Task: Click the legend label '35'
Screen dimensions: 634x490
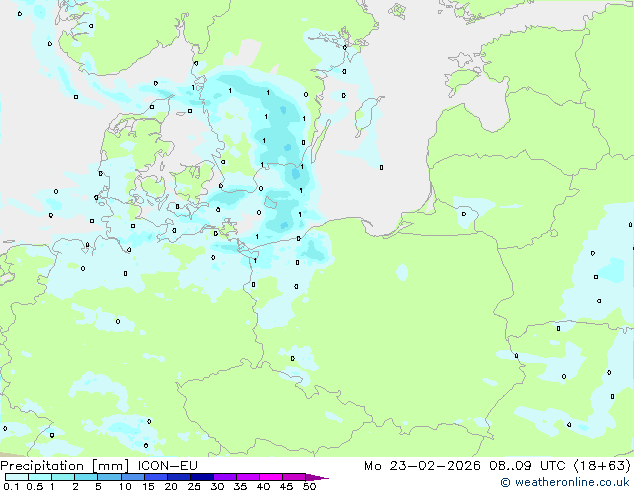Action: click(x=240, y=486)
